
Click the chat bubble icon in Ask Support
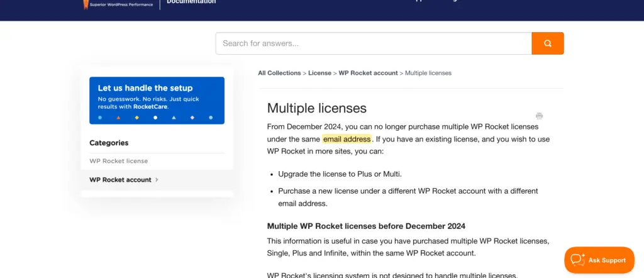[x=577, y=260]
